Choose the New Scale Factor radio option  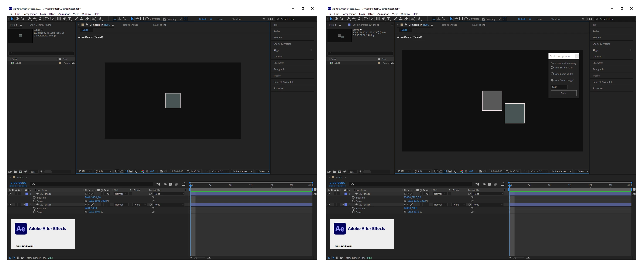coord(552,68)
